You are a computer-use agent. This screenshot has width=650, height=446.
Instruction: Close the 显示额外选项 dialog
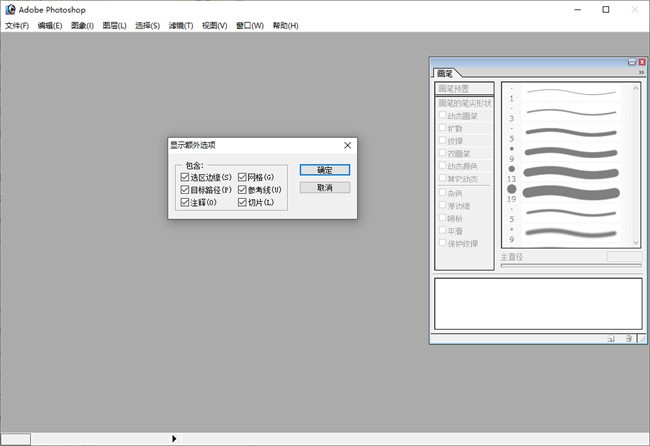[x=347, y=145]
